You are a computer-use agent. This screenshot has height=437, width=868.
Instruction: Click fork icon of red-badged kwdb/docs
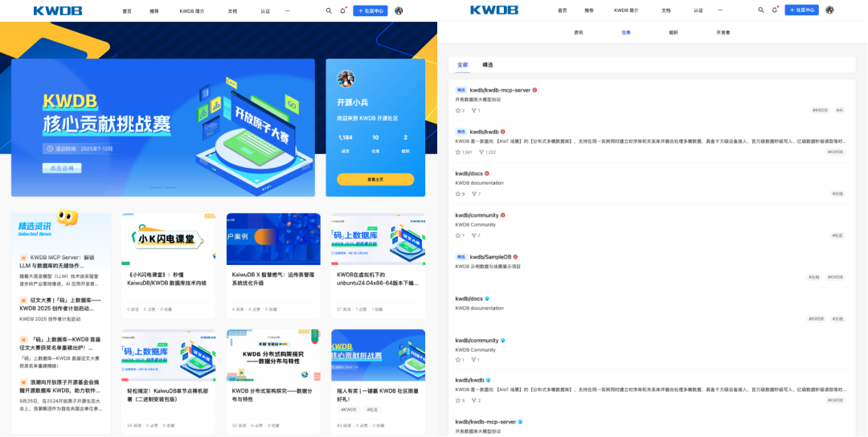pyautogui.click(x=474, y=194)
